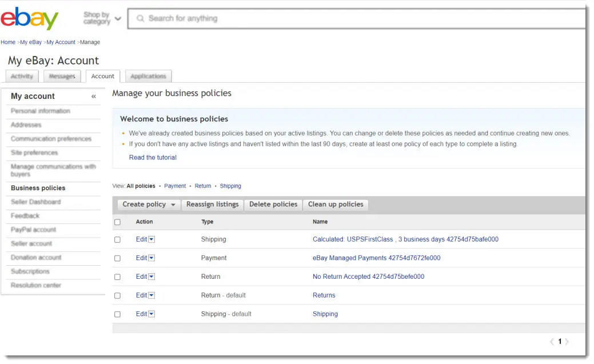Filter view by Shipping policies
The height and width of the screenshot is (364, 594).
[x=230, y=186]
